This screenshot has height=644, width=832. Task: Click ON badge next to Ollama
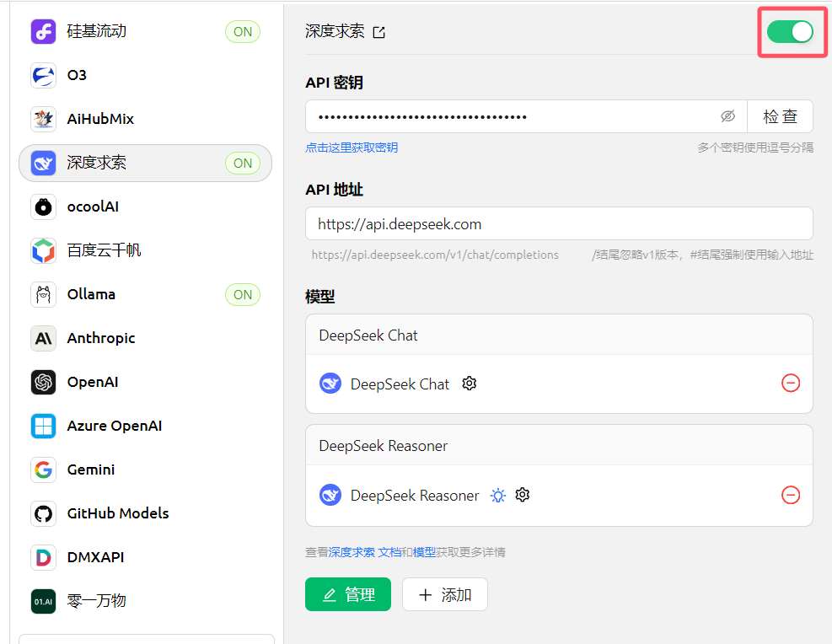243,294
